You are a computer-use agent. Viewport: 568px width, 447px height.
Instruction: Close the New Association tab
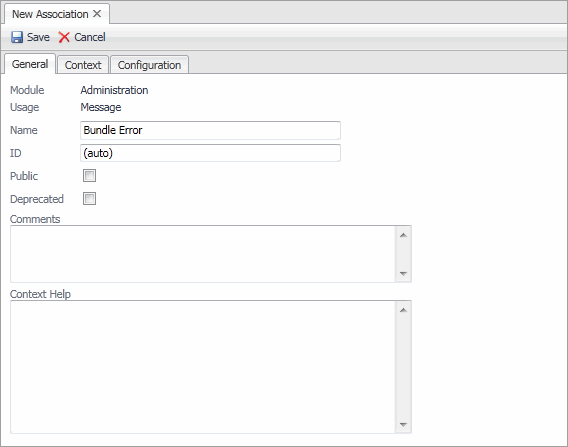(97, 14)
